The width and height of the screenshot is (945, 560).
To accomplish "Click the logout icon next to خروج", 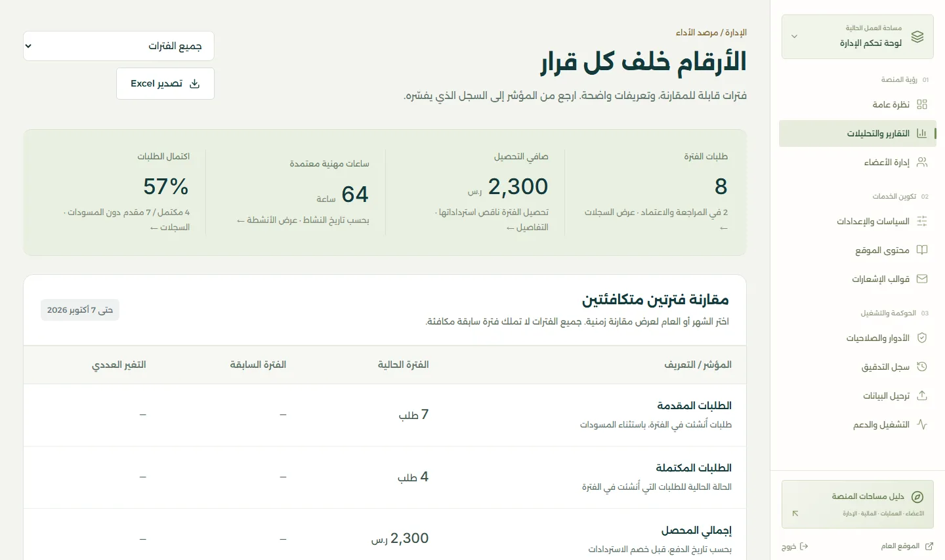I will (804, 546).
